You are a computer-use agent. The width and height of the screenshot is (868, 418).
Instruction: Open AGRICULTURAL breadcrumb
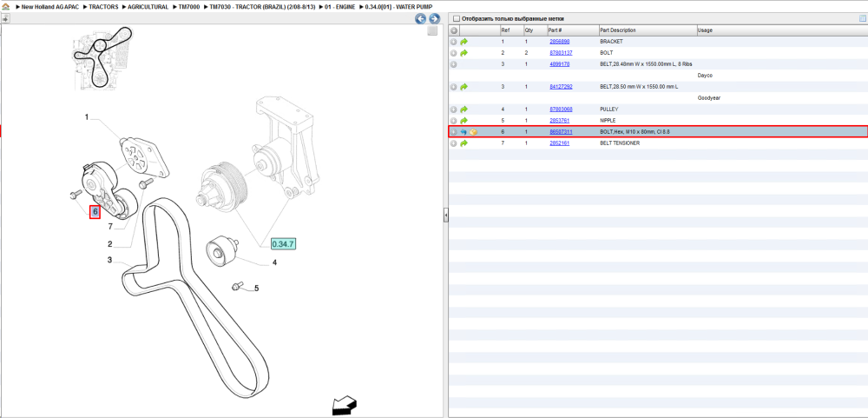[148, 7]
